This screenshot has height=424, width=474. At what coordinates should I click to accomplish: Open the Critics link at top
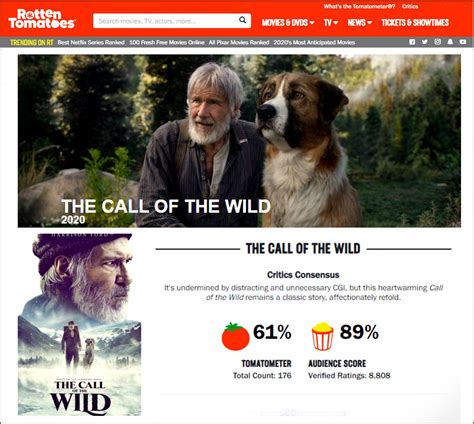coord(410,6)
